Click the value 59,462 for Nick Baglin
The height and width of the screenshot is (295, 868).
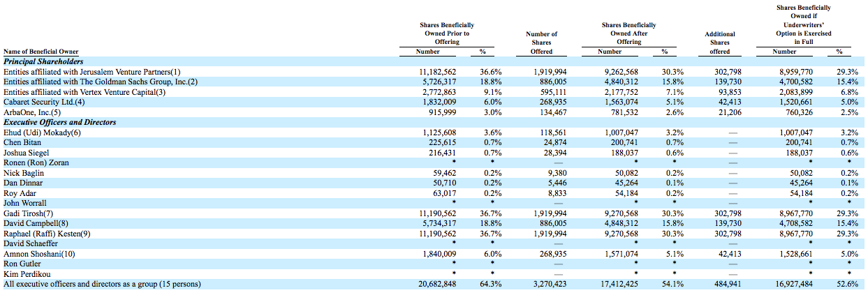pyautogui.click(x=445, y=173)
